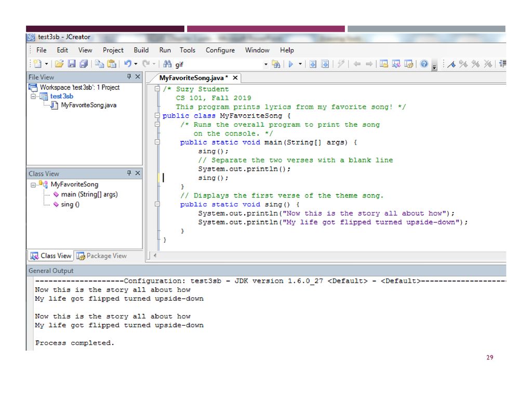
Task: Toggle the Package View panel toolbar icon
Action: (408, 64)
